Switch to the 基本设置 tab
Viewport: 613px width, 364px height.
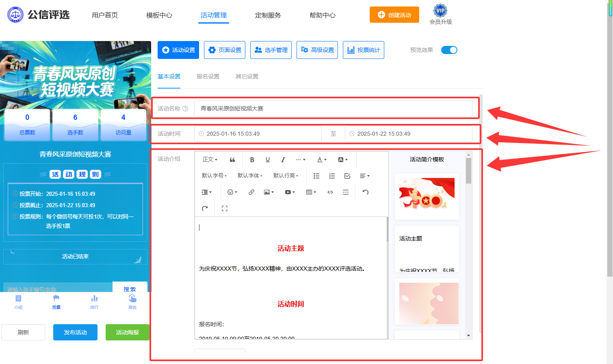[169, 76]
